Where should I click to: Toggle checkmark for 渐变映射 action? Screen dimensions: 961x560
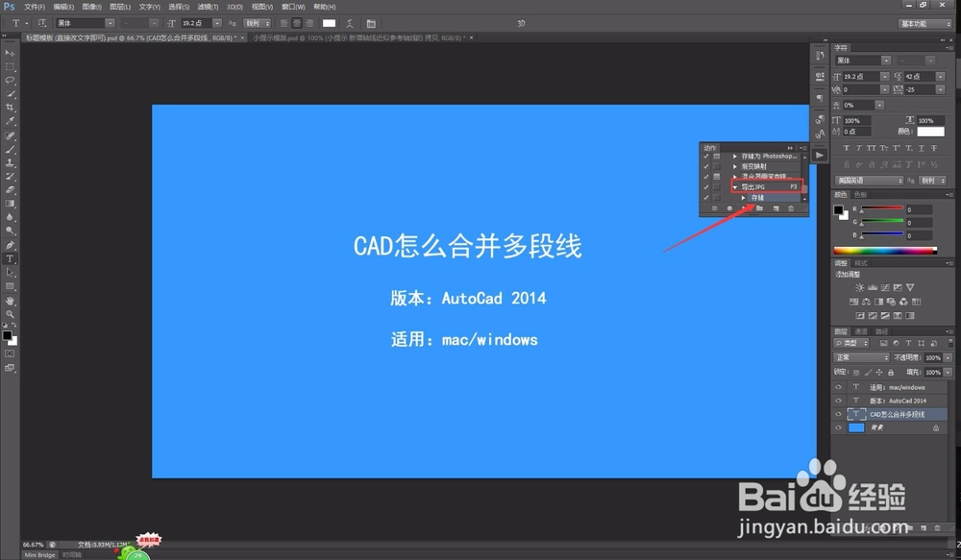pos(706,166)
